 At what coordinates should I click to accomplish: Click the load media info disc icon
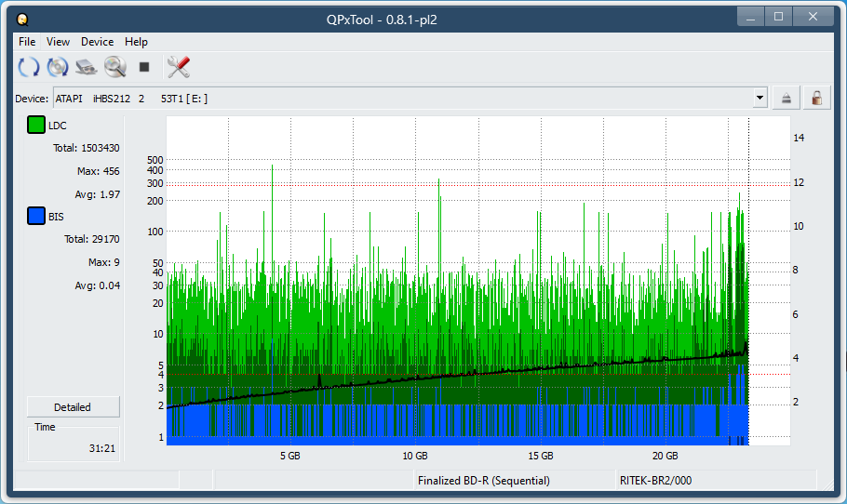(58, 67)
